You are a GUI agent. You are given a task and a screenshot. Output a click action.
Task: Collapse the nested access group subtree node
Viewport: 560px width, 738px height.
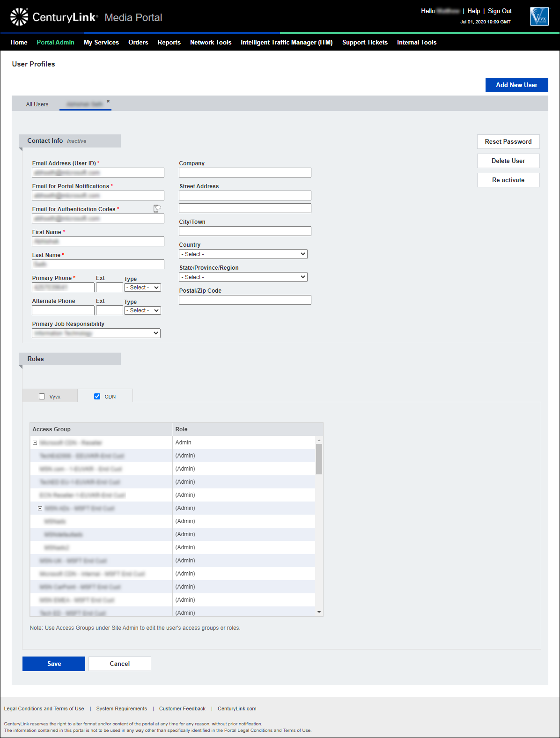tap(40, 508)
